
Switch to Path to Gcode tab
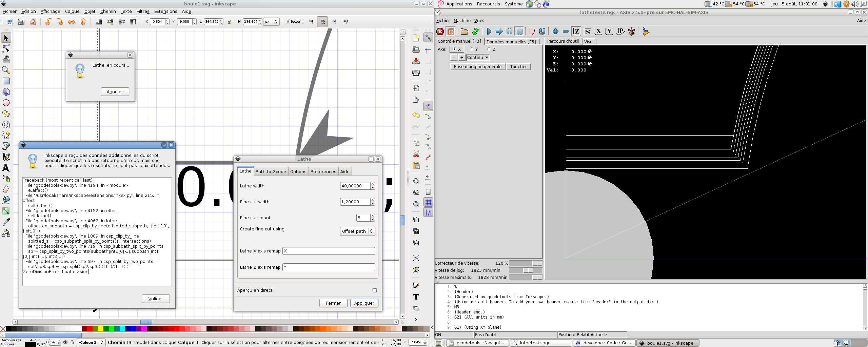pos(271,171)
